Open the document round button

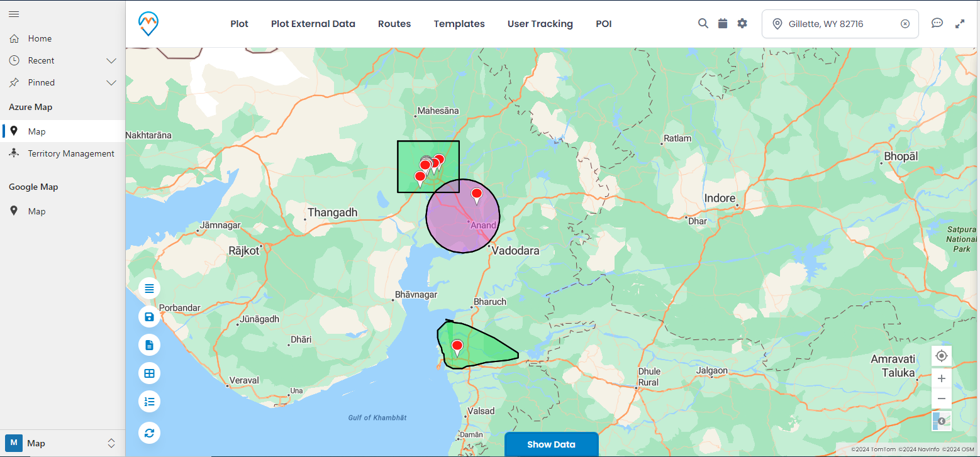click(149, 345)
